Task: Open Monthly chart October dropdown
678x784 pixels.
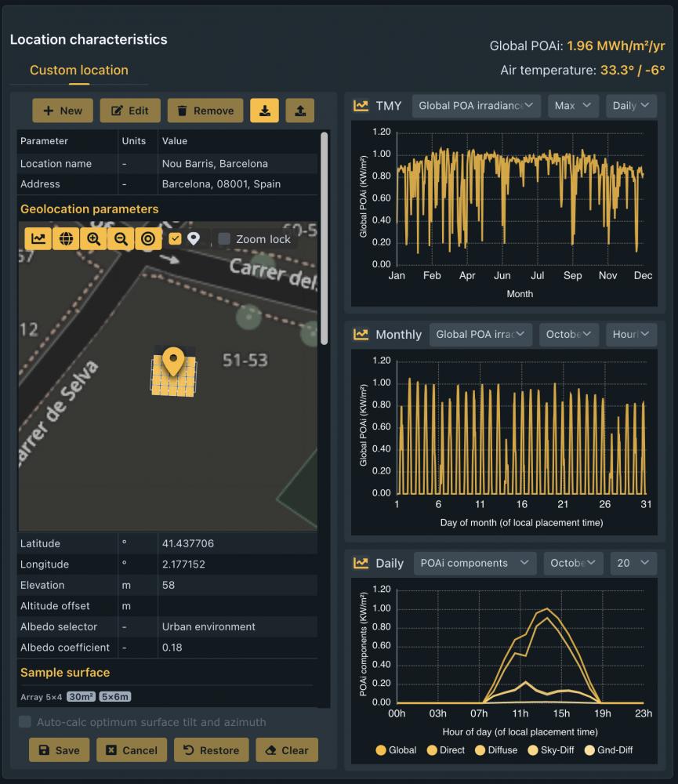Action: click(569, 334)
